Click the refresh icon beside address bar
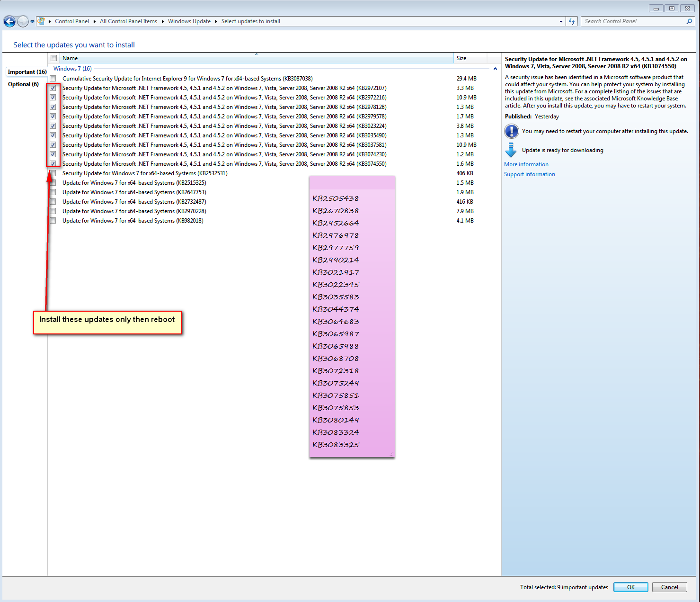The width and height of the screenshot is (700, 602). pyautogui.click(x=572, y=21)
